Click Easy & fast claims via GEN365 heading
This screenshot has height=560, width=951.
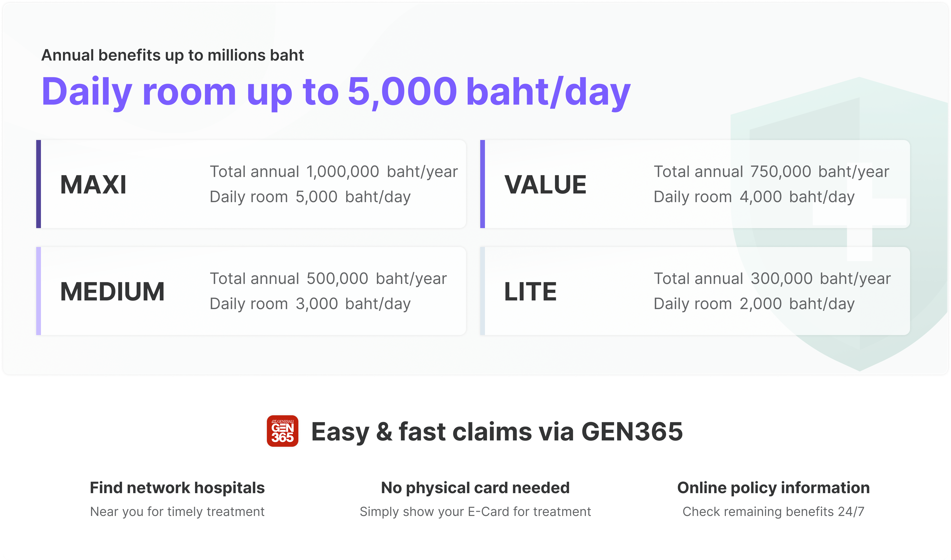(497, 431)
